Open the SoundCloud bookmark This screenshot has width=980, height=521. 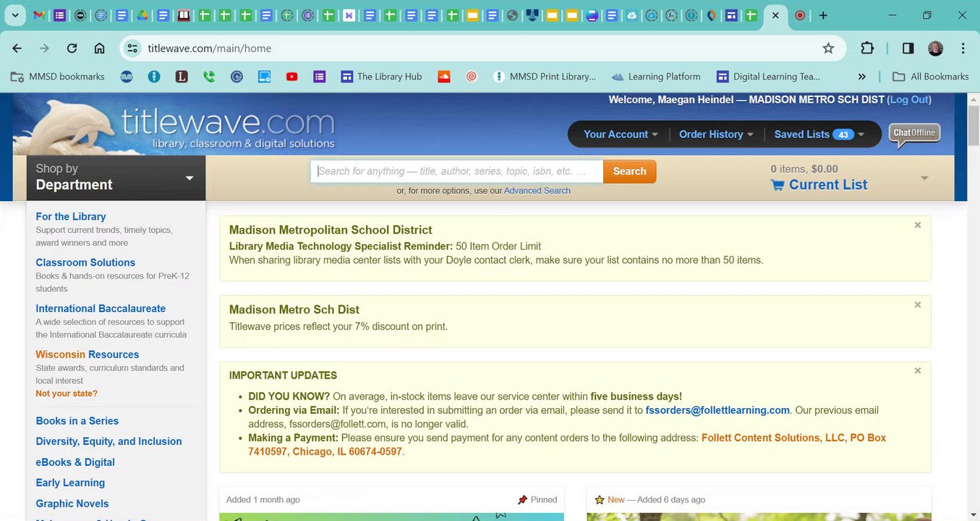pos(444,77)
